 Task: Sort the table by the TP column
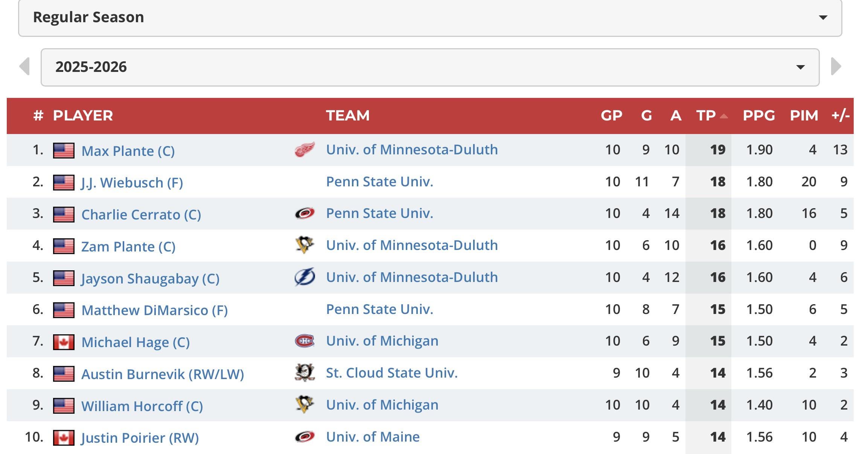click(x=706, y=116)
